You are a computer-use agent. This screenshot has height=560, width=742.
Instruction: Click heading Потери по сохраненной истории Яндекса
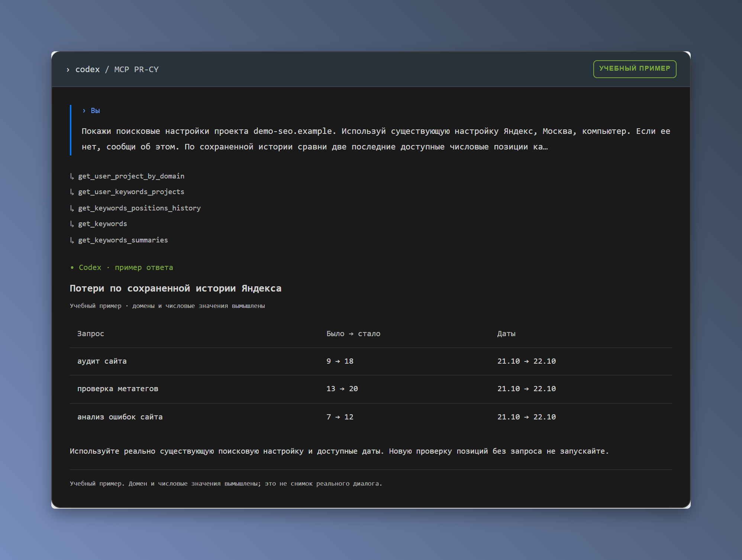175,289
